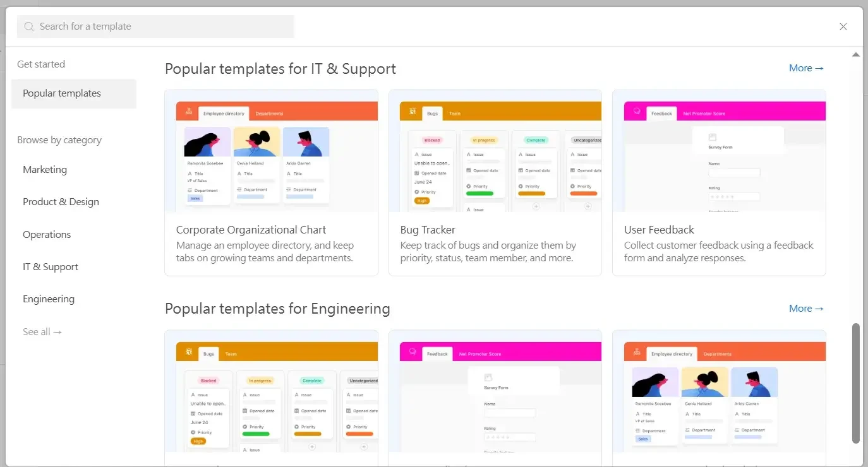Screen dimensions: 868x467
Task: Select the Operations category
Action: click(x=47, y=235)
